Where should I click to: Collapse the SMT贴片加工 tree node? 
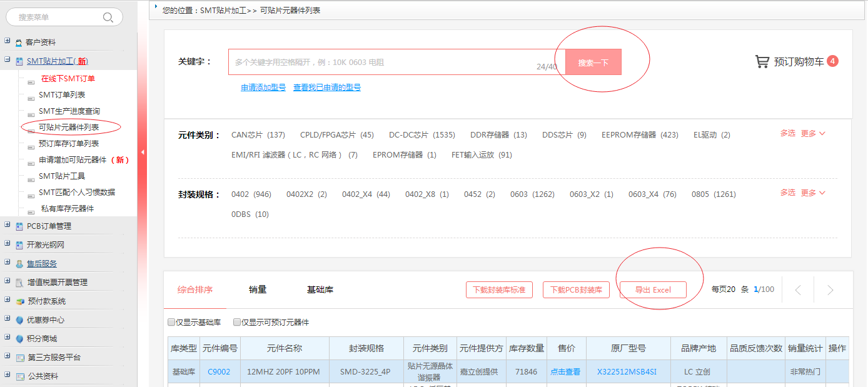pyautogui.click(x=7, y=61)
